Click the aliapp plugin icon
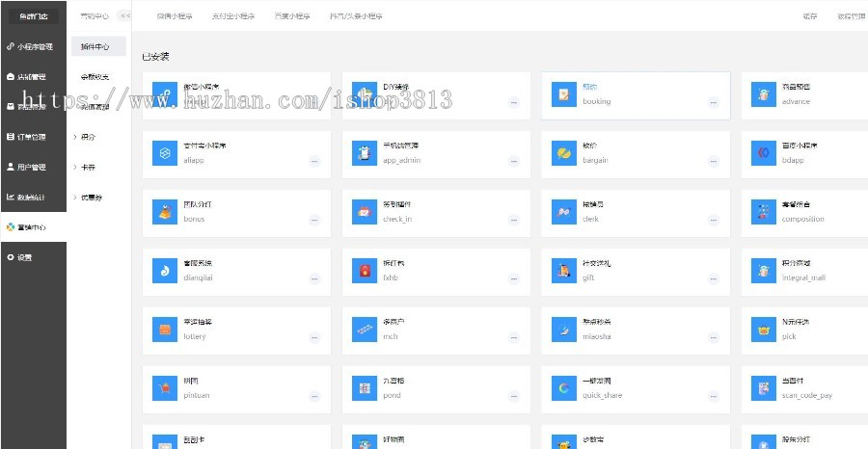 [x=167, y=153]
